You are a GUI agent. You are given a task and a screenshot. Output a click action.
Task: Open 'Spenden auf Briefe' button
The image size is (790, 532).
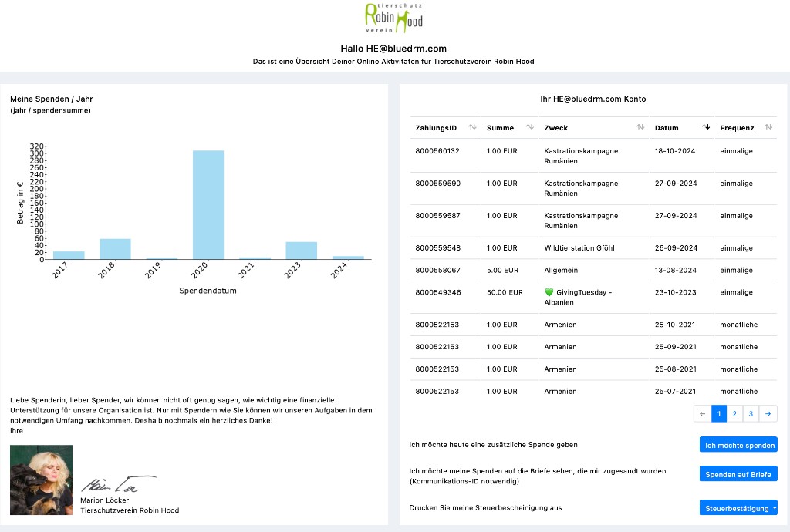(738, 474)
